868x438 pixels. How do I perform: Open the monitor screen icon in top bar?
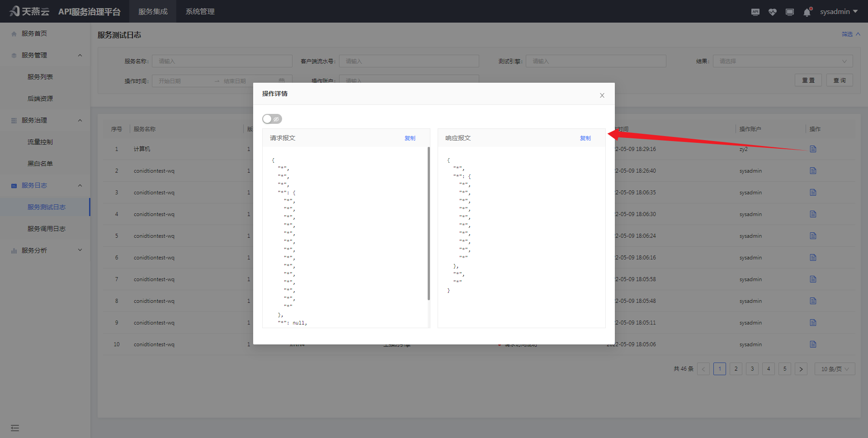point(790,12)
